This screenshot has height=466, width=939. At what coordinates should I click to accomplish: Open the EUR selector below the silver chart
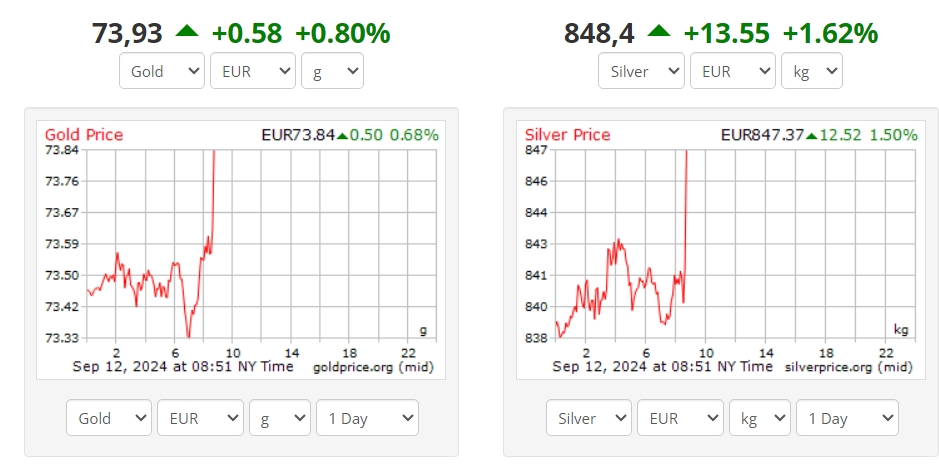click(x=680, y=417)
